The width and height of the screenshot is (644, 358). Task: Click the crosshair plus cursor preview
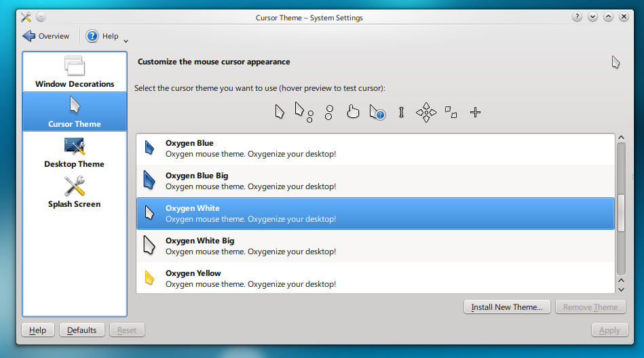coord(475,112)
